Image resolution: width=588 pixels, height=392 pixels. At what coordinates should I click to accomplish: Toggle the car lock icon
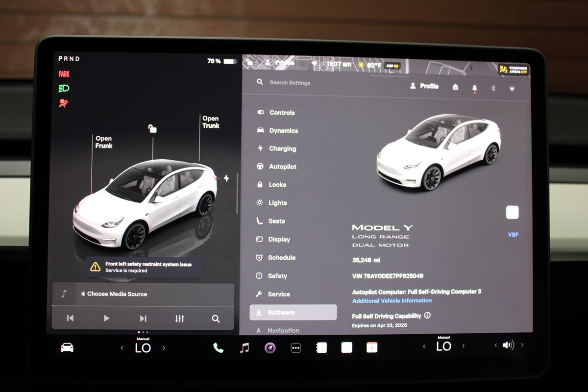(152, 129)
